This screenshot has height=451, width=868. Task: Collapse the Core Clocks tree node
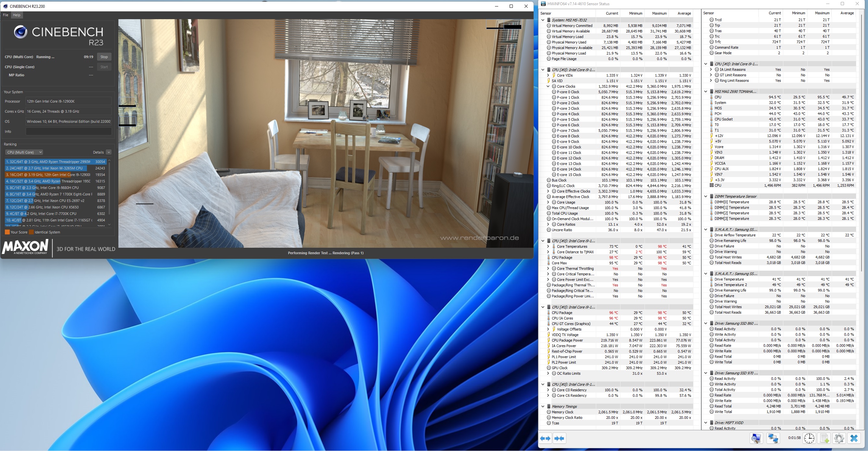(548, 86)
